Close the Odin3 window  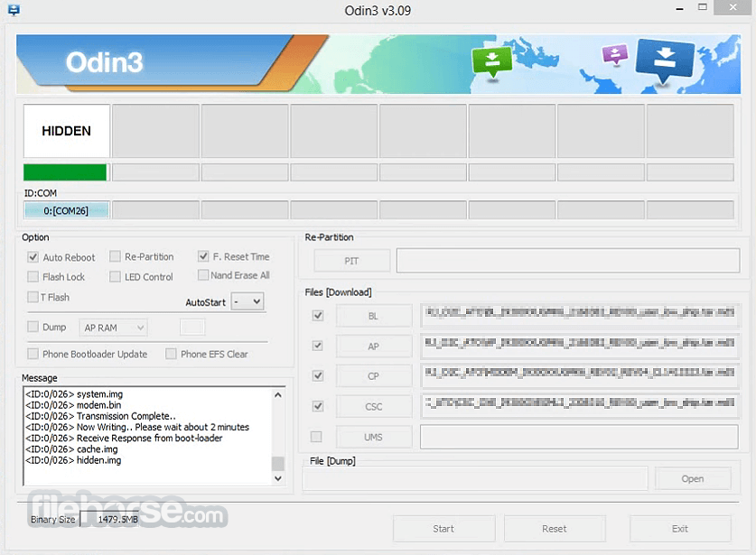pos(733,8)
